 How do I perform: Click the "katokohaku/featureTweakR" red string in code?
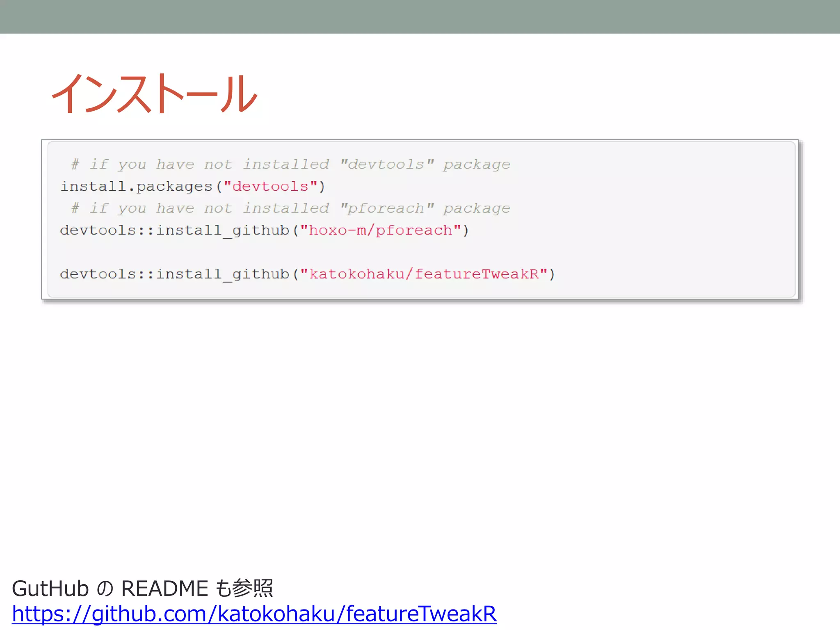pos(424,274)
